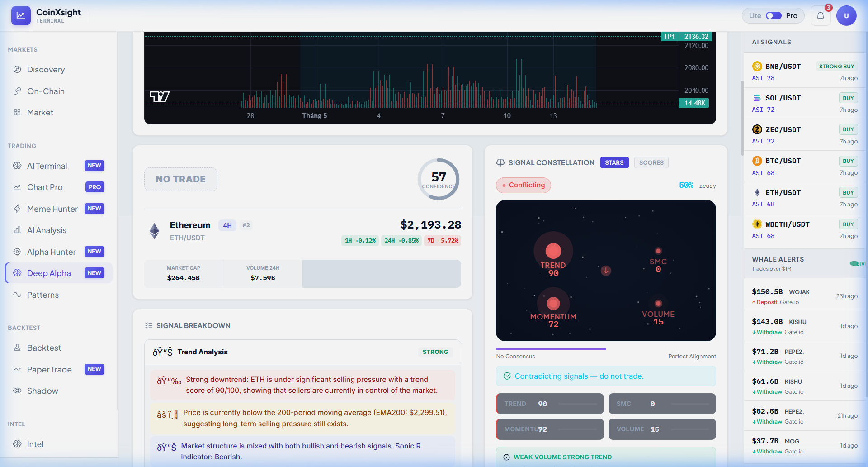Open Deep Alpha in the sidebar
The image size is (868, 467).
click(59, 273)
